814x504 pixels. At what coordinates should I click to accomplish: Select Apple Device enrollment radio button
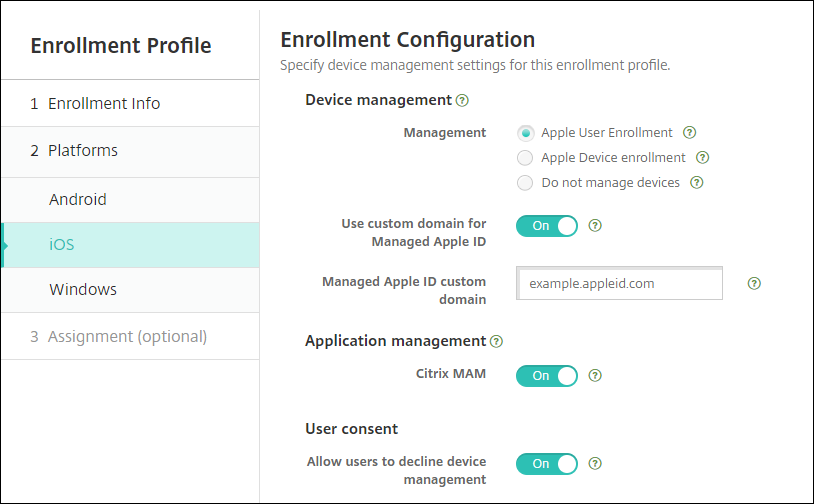tap(525, 157)
